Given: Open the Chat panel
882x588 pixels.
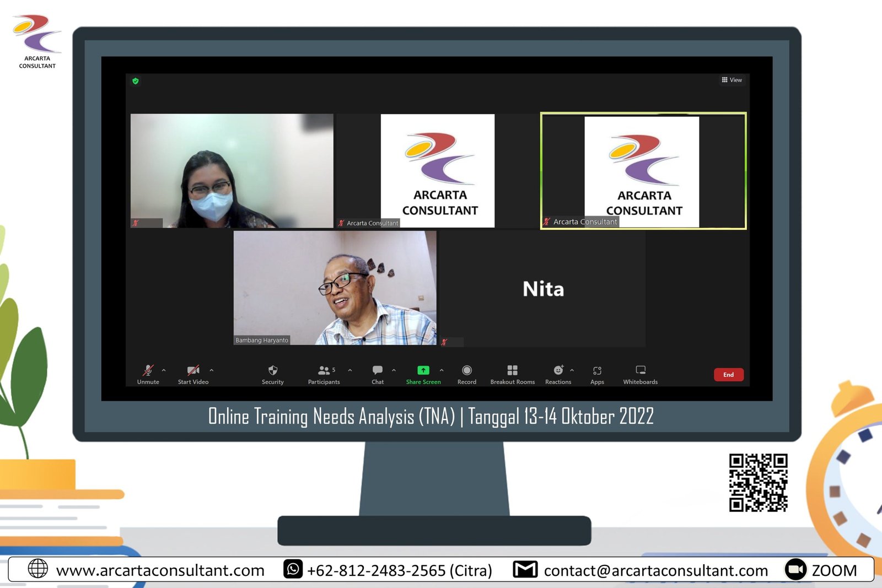Looking at the screenshot, I should [378, 370].
